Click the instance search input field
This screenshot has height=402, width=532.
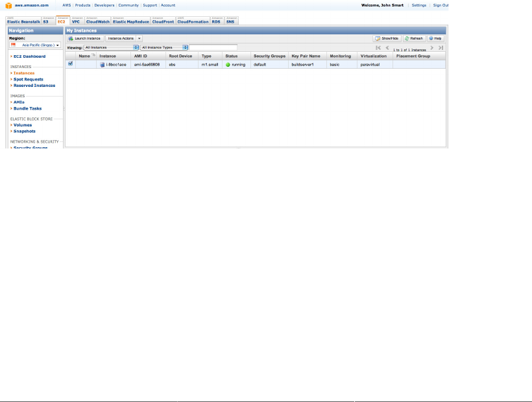[x=213, y=47]
